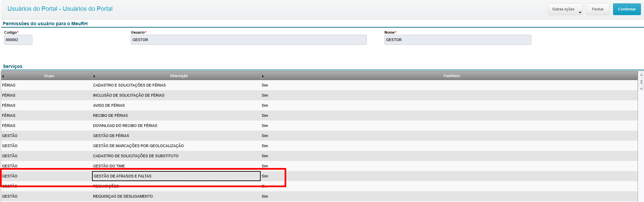Move up one row using the single-arrow icon

(x=641, y=88)
